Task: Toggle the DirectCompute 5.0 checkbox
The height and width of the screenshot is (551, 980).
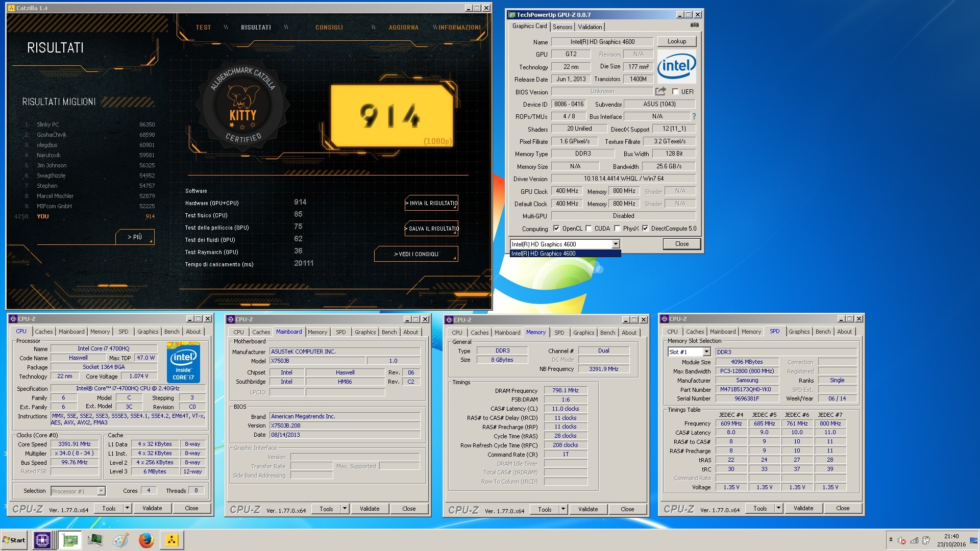Action: 645,229
